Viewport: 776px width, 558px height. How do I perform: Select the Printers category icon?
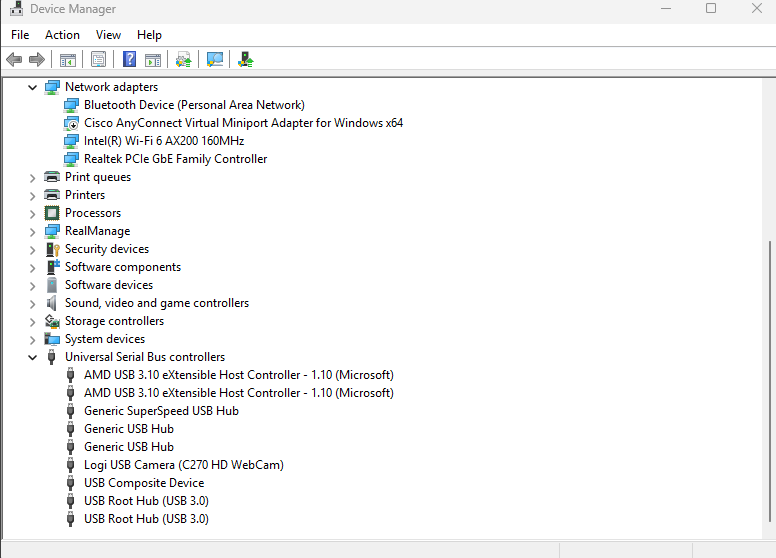(52, 195)
